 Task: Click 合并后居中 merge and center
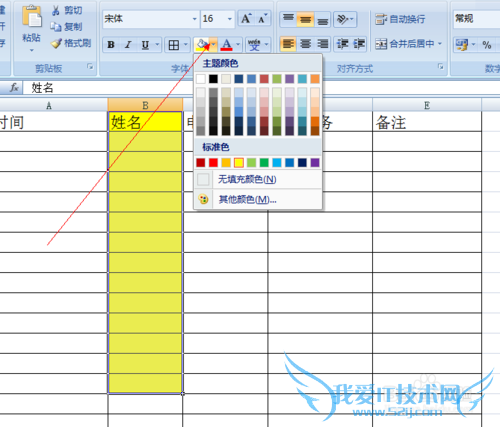pos(404,44)
